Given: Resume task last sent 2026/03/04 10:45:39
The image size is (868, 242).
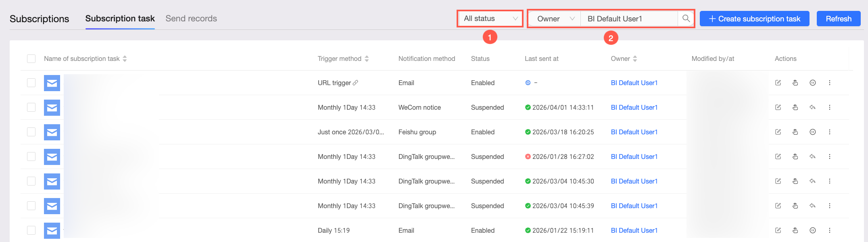Looking at the screenshot, I should click(x=813, y=206).
